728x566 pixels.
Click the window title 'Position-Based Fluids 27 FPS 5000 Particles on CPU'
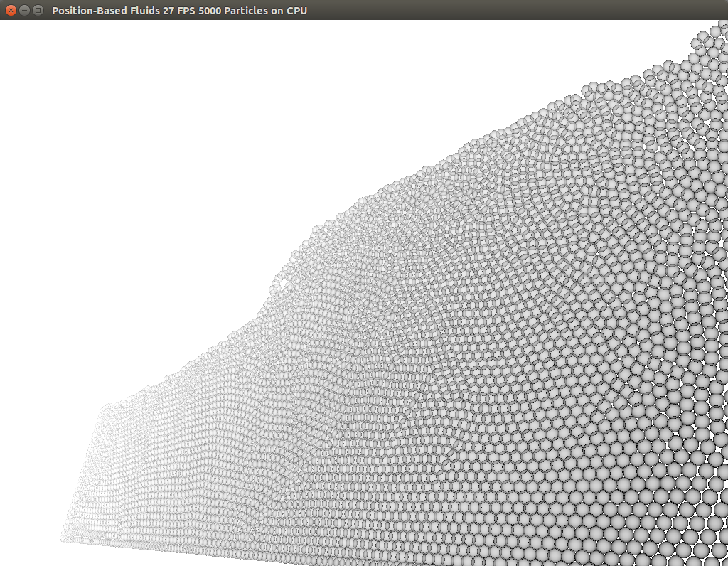179,11
